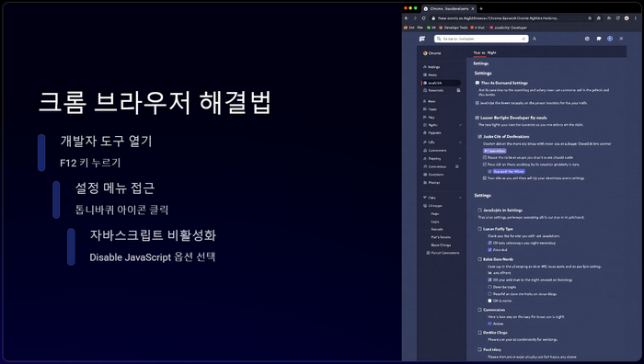The width and height of the screenshot is (644, 364).
Task: Collapse the Fake section chevron in sidebar
Action: point(460,198)
